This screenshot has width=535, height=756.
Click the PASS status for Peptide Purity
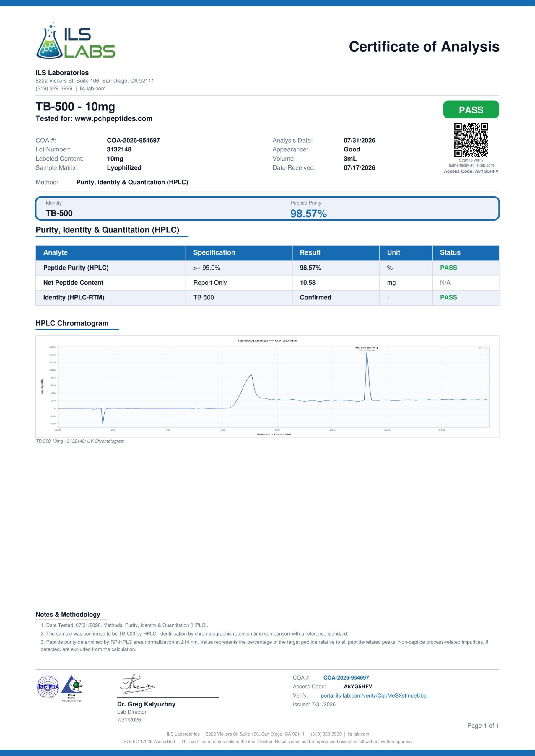448,268
